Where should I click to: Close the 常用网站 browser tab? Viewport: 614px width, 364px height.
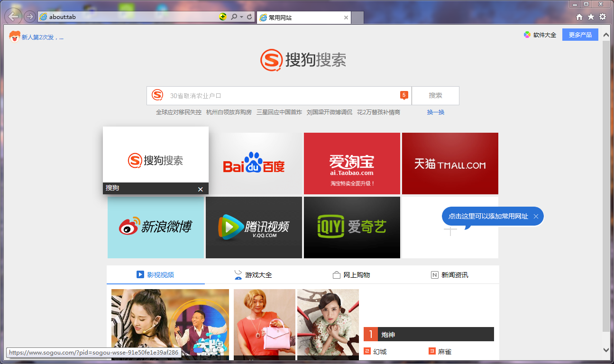(346, 18)
